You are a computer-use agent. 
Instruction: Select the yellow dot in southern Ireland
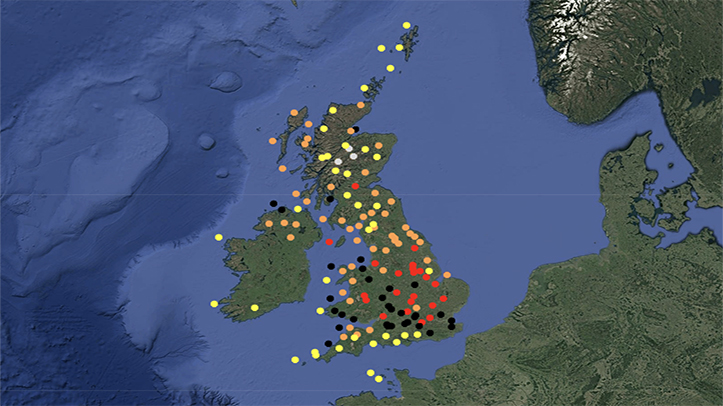click(254, 307)
